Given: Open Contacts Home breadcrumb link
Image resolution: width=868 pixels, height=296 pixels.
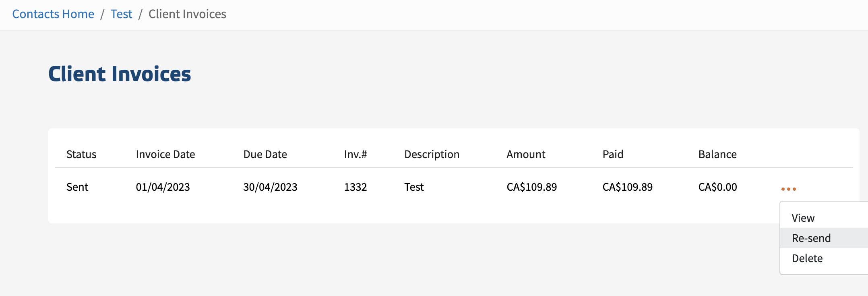Looking at the screenshot, I should click(53, 14).
